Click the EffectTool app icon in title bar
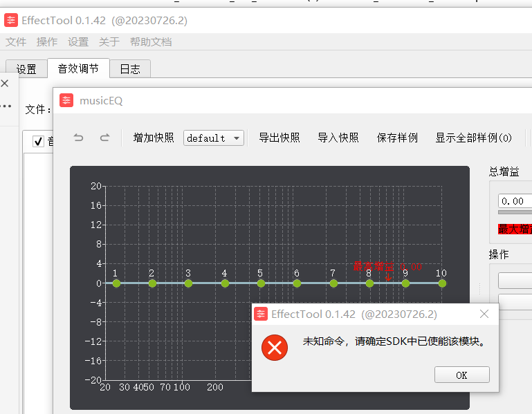 click(x=11, y=20)
